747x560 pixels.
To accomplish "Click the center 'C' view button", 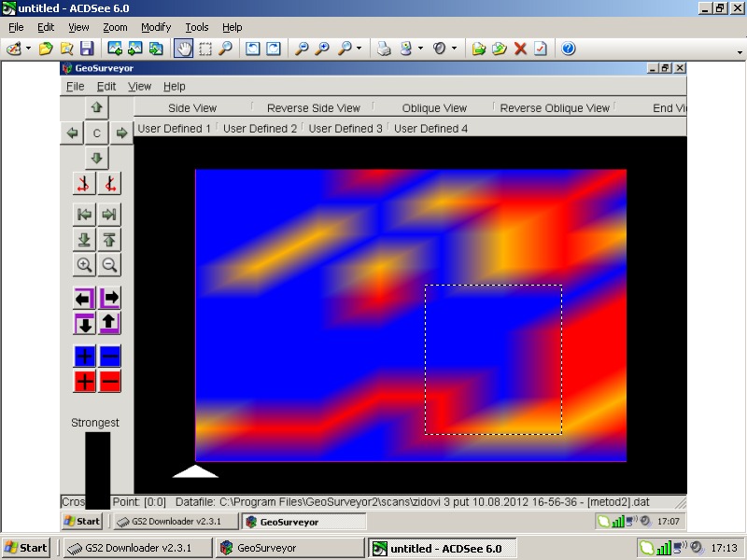I will tap(96, 133).
